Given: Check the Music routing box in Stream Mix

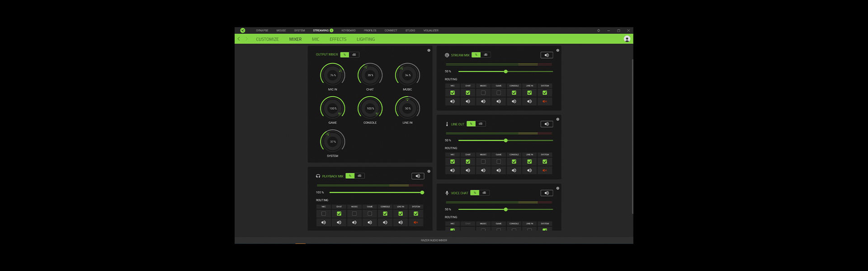Looking at the screenshot, I should 483,93.
